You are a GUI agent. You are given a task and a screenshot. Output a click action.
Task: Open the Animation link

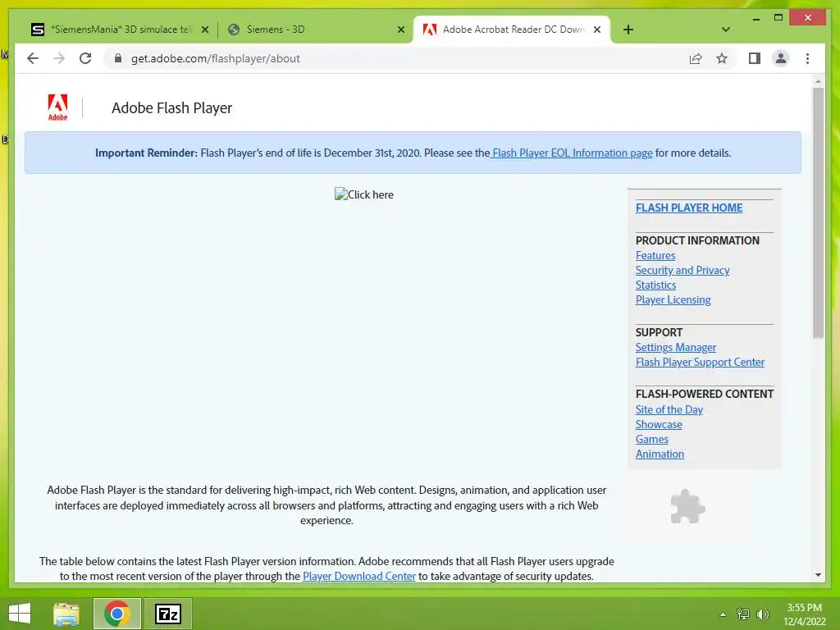tap(660, 454)
